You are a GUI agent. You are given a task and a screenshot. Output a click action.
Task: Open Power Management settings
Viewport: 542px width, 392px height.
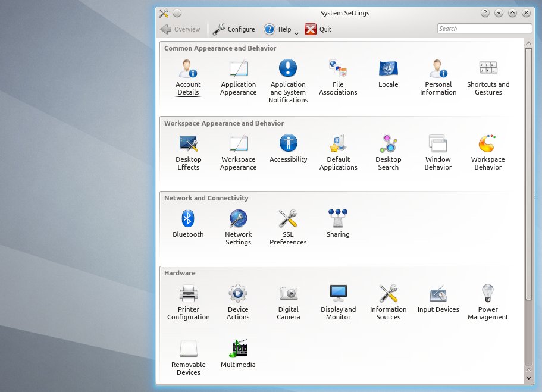[x=488, y=294]
